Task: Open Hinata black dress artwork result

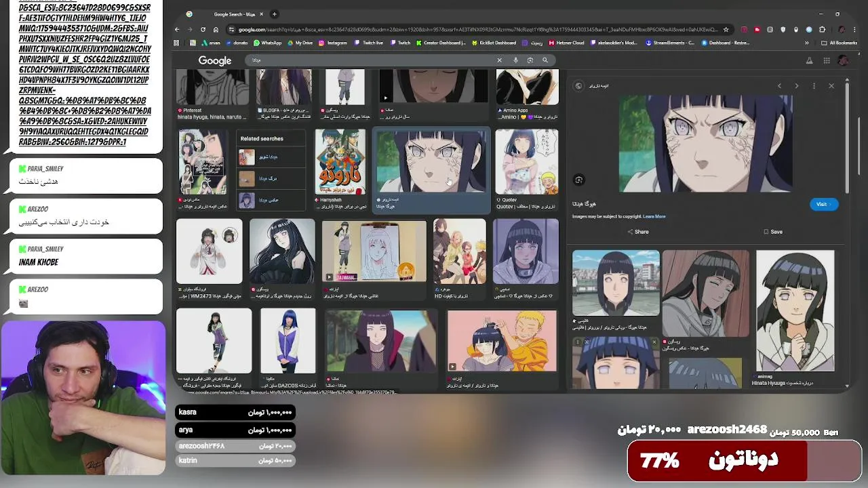Action: point(282,251)
